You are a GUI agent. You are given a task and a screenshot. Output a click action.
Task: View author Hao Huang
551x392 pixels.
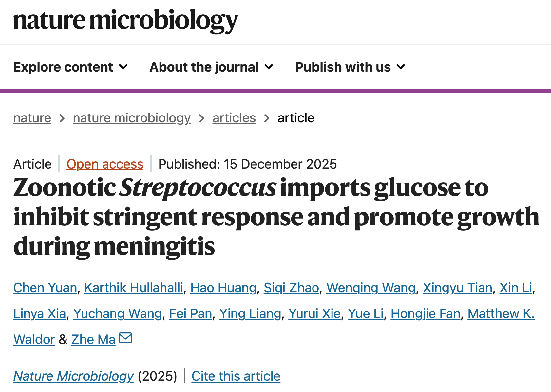point(223,288)
